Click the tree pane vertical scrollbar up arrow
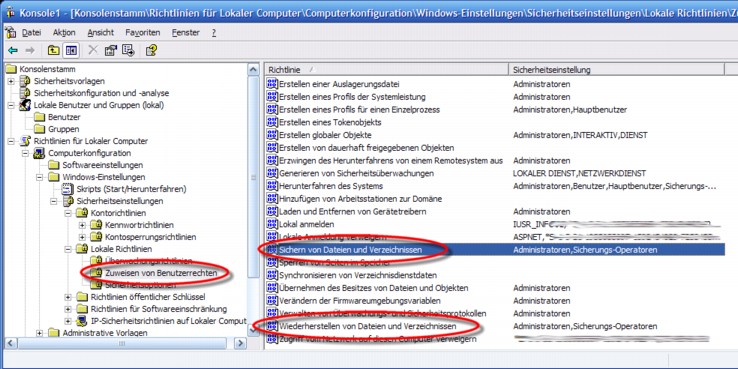Screen dimensions: 738x369 253,70
